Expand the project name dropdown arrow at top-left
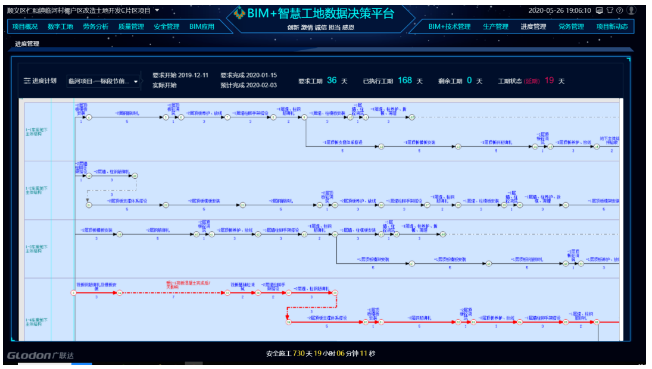Viewport: 652px width, 369px height. click(157, 10)
